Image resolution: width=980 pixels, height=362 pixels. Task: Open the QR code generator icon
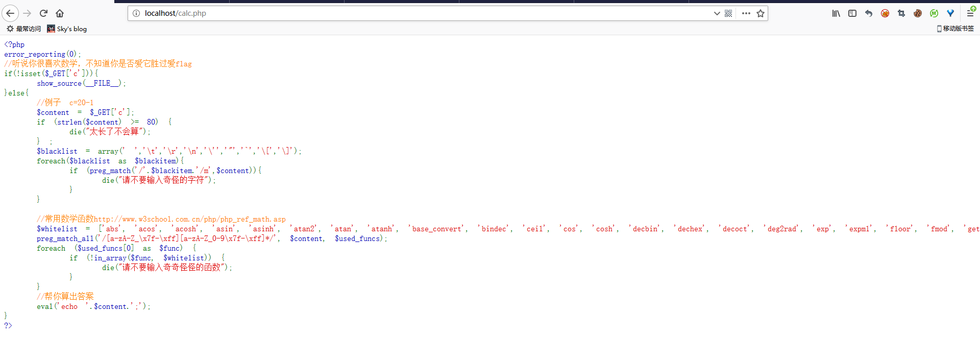(x=728, y=13)
